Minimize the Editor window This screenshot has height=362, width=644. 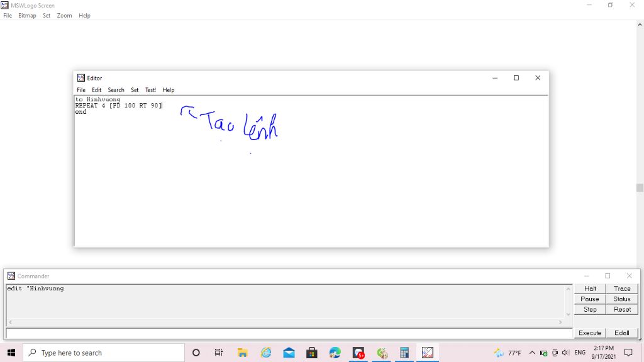tap(495, 78)
